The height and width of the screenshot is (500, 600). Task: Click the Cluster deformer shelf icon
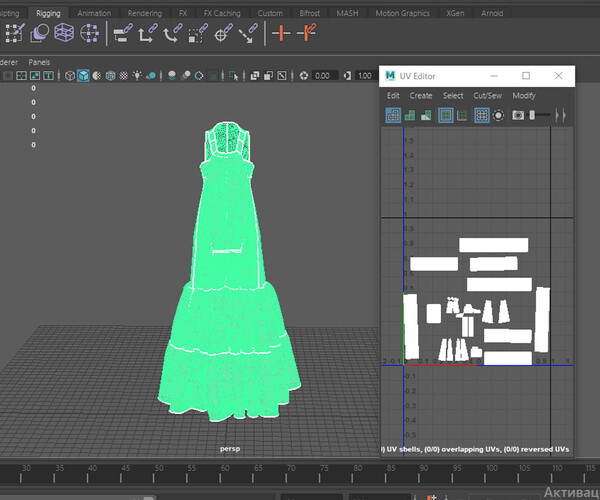(x=89, y=33)
